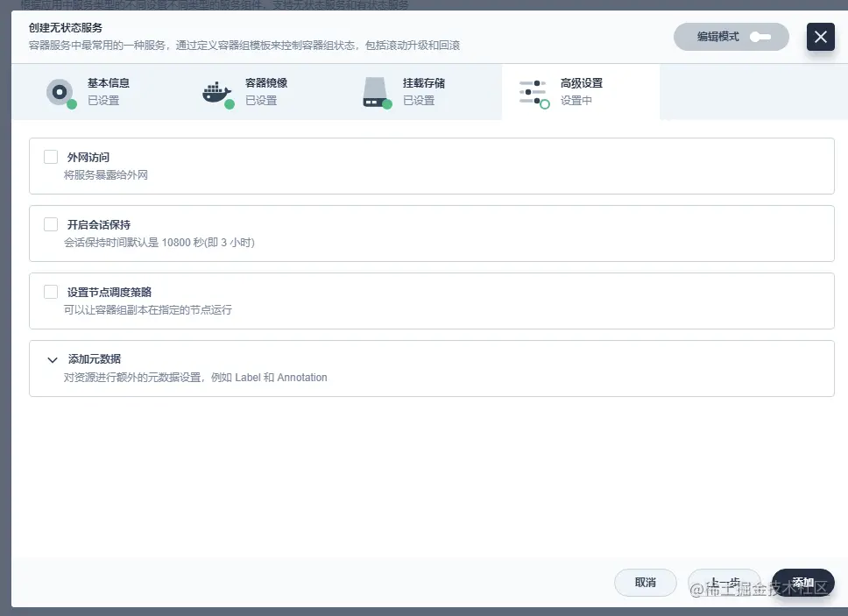
Task: Click the 高级设置 sliders icon
Action: [534, 93]
